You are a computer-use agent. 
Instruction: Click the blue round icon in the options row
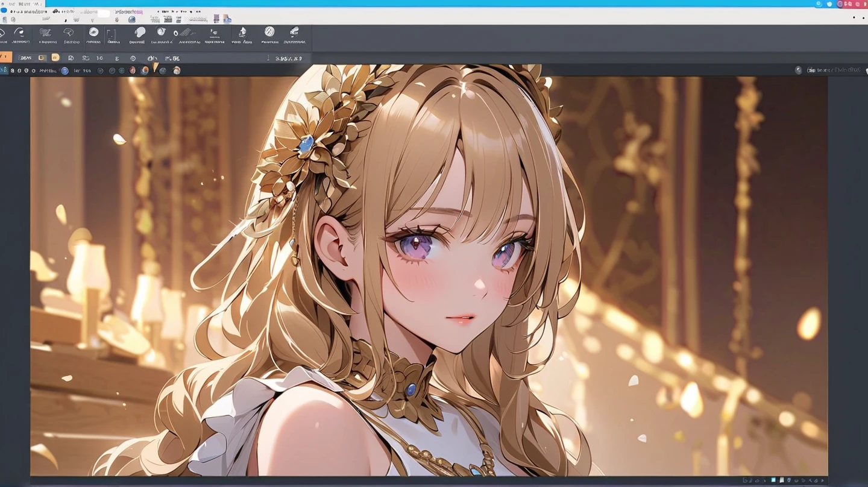click(x=64, y=71)
